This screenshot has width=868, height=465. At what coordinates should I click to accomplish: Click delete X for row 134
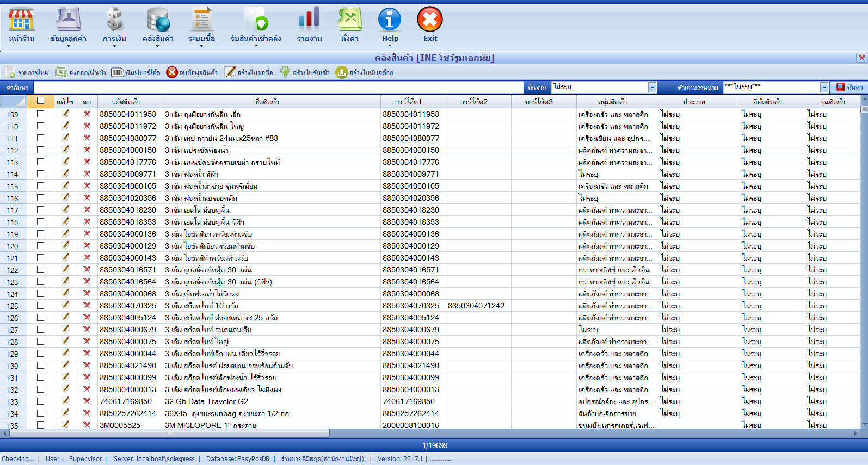coord(87,413)
